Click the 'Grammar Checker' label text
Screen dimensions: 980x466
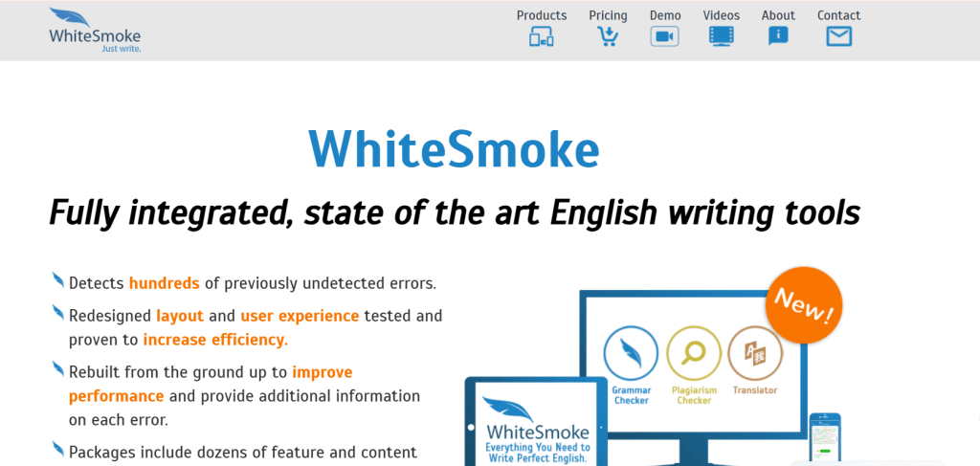pos(632,395)
